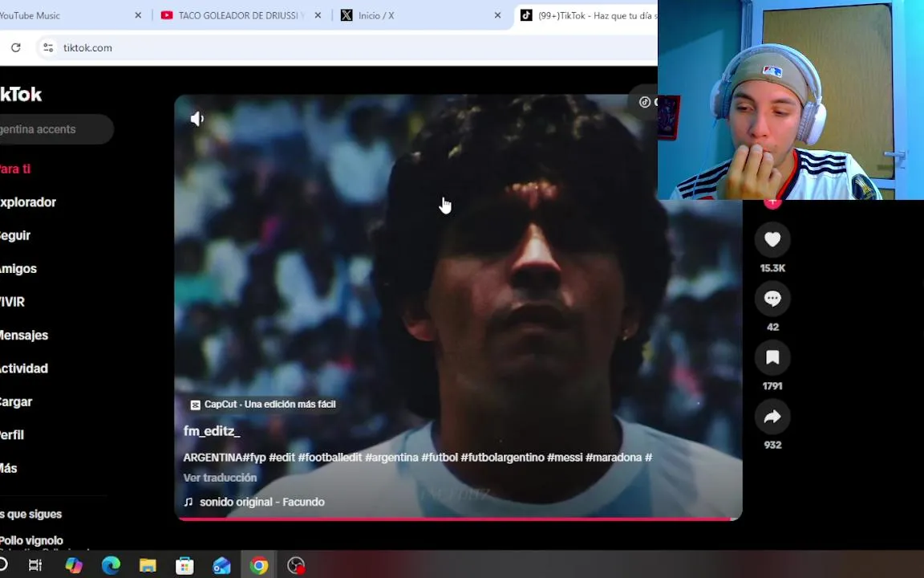This screenshot has height=578, width=924.
Task: Close the TACO GOLEADOR YouTube tab
Action: [x=318, y=15]
